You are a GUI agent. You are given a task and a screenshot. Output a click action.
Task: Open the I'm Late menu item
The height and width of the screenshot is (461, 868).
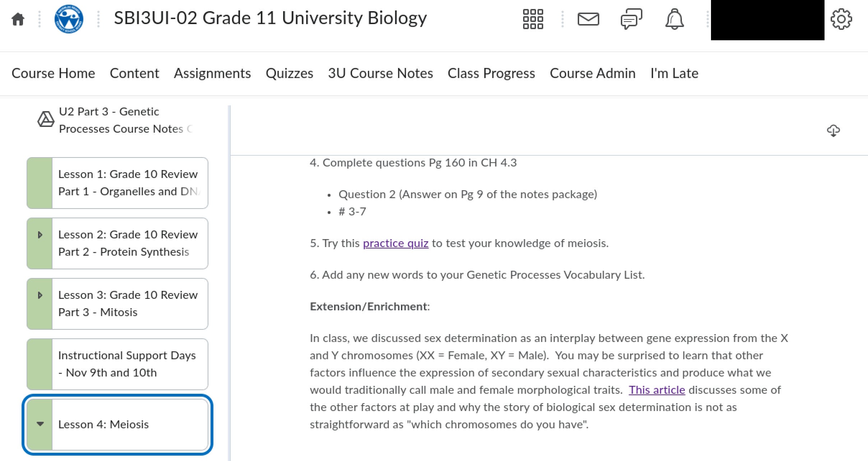tap(674, 73)
